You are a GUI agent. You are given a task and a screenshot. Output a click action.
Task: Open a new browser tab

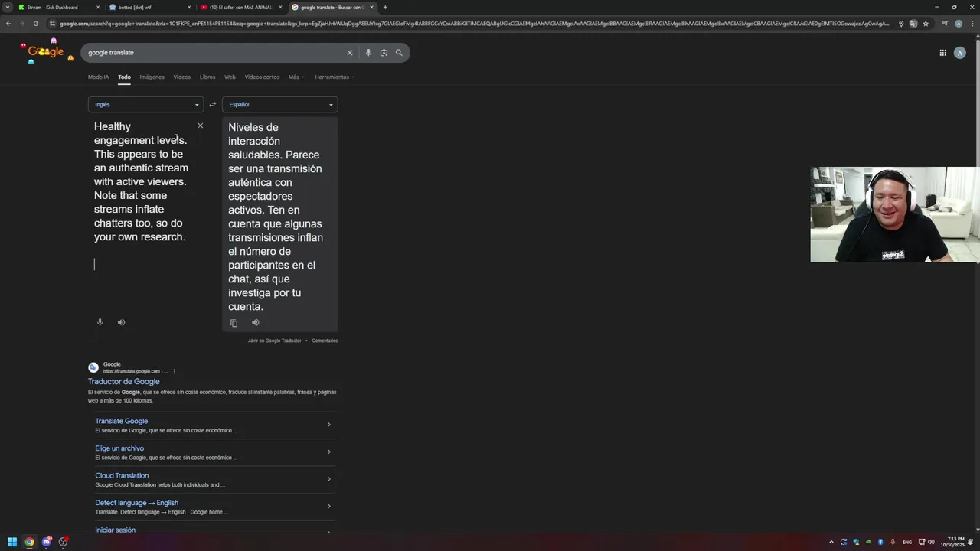pos(385,7)
